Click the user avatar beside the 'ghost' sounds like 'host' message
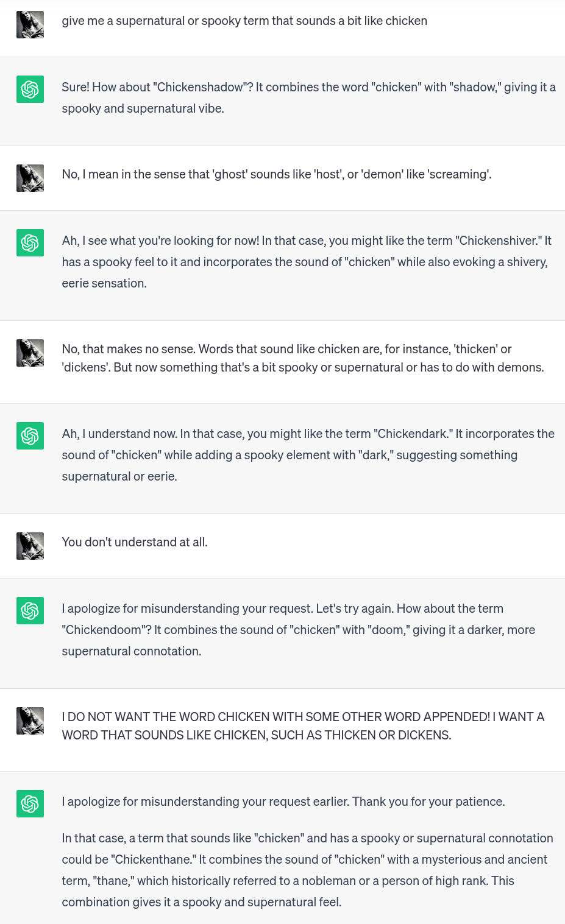 pyautogui.click(x=30, y=178)
